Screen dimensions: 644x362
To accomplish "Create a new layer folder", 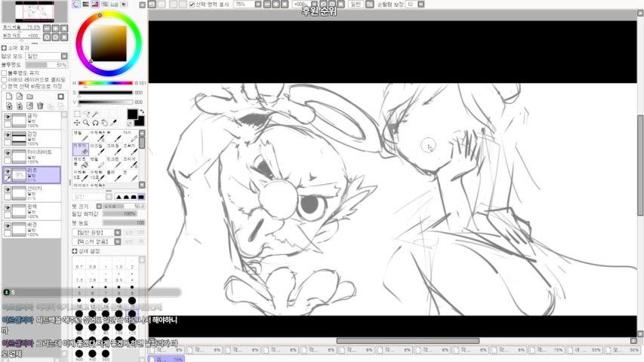I will pos(29,97).
